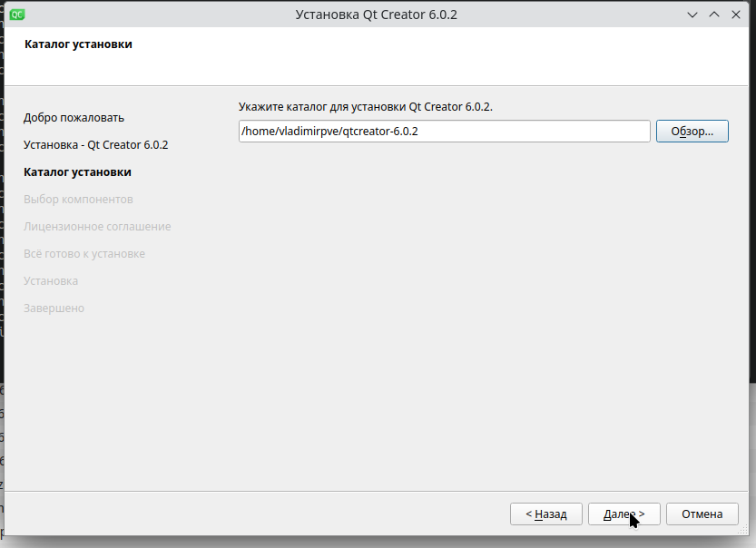The width and height of the screenshot is (756, 548).
Task: Minimize the installer window
Action: [692, 15]
